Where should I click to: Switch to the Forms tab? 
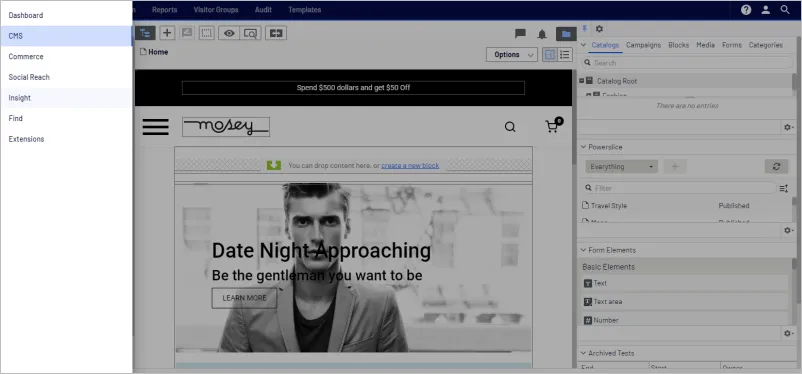click(x=732, y=45)
